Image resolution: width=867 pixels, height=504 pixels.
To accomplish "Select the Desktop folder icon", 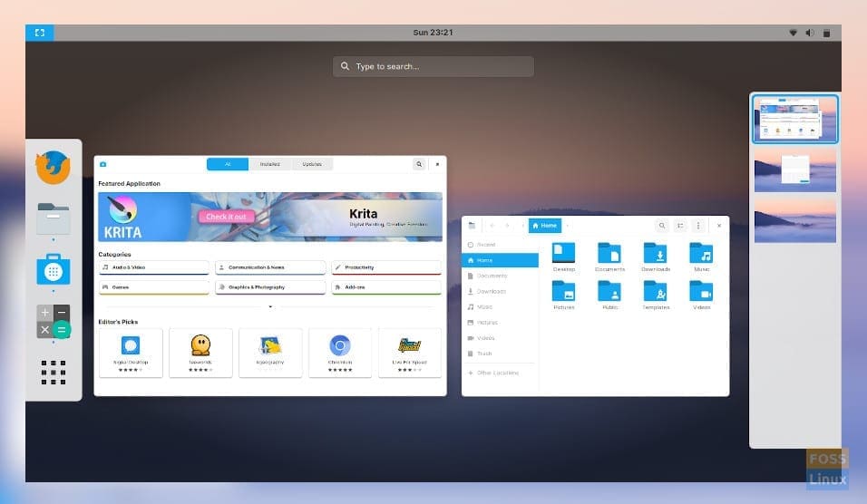I will (x=564, y=253).
